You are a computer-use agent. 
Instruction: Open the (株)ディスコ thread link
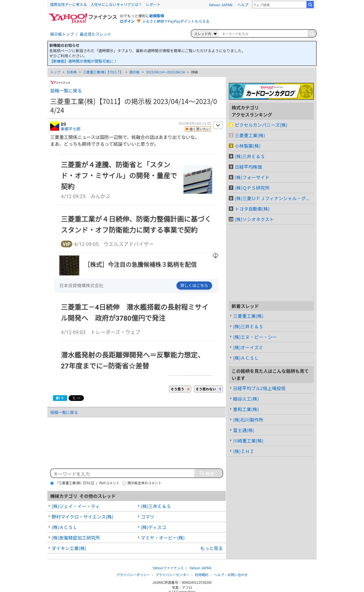(x=153, y=527)
